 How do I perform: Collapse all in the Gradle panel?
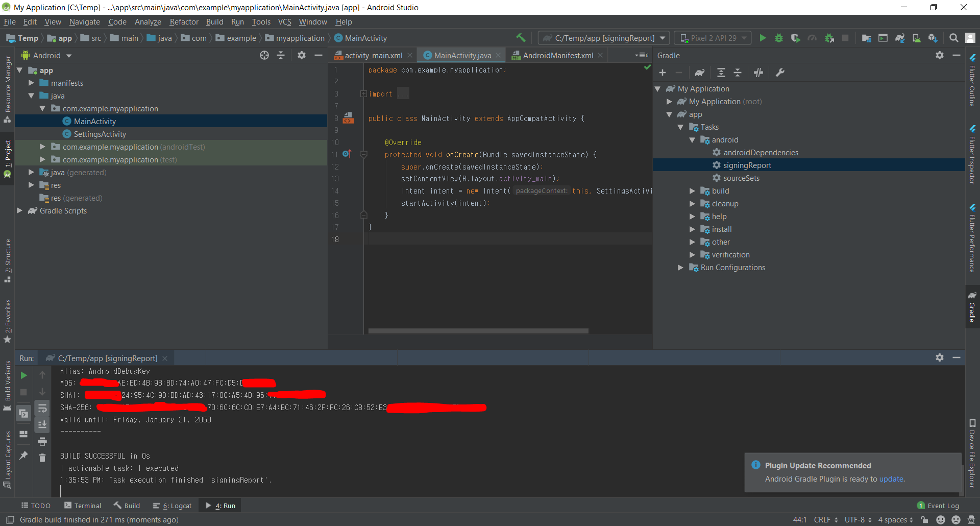point(738,73)
